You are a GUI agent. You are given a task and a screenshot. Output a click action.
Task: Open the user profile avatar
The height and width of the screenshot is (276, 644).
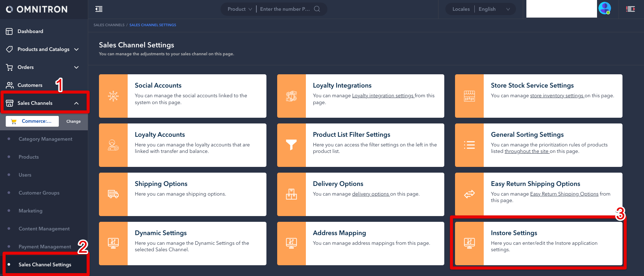click(605, 8)
